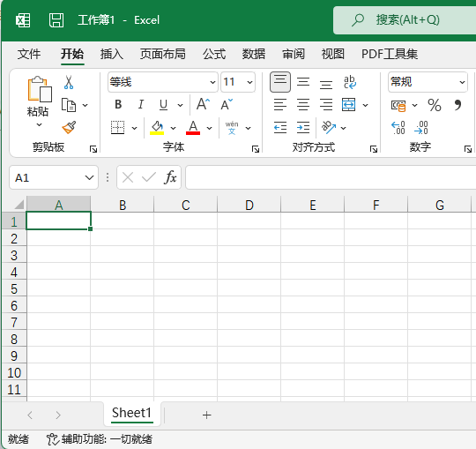
Task: Toggle Top Align
Action: pos(280,82)
